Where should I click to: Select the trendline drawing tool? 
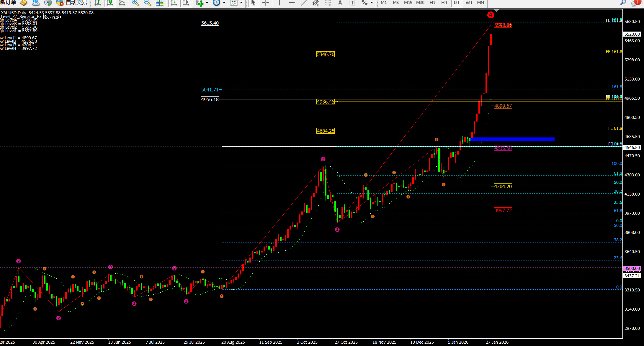point(304,3)
